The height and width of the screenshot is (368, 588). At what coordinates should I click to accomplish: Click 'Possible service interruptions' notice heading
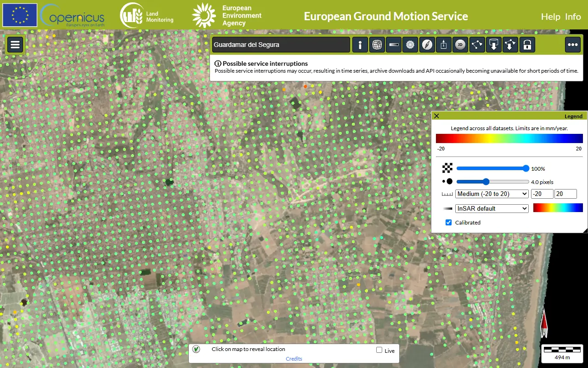(265, 63)
